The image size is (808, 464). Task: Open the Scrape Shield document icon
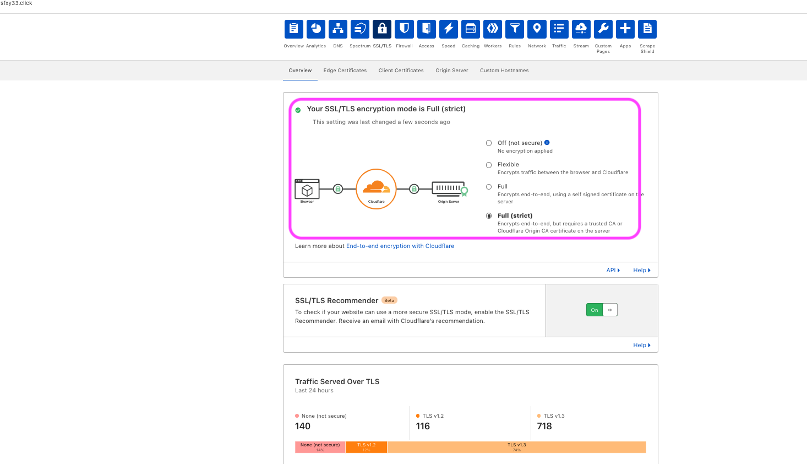tap(648, 29)
